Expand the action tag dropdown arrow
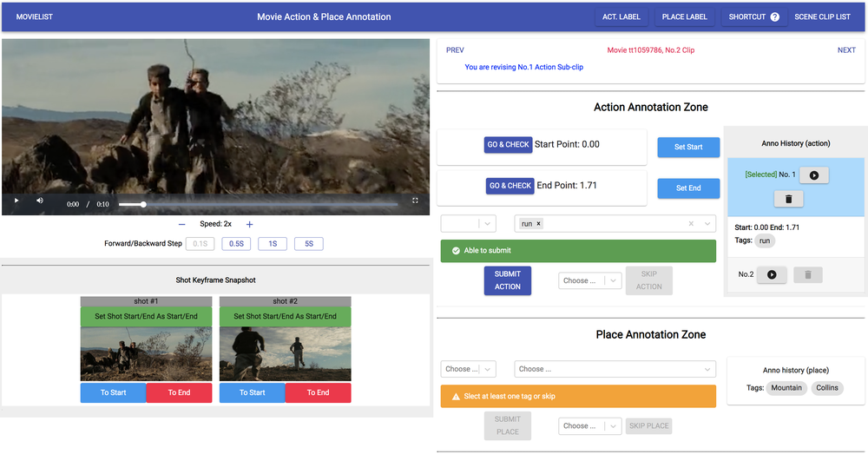868x461 pixels. pos(707,224)
